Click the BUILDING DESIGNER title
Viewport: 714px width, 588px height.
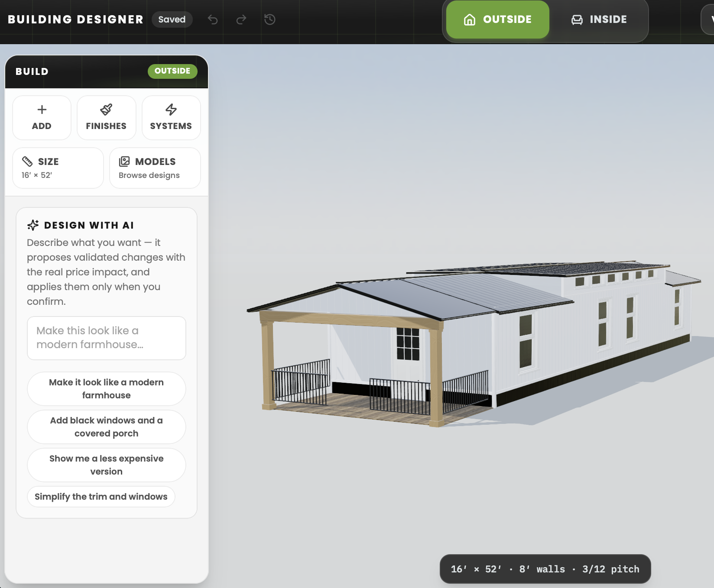click(x=75, y=19)
